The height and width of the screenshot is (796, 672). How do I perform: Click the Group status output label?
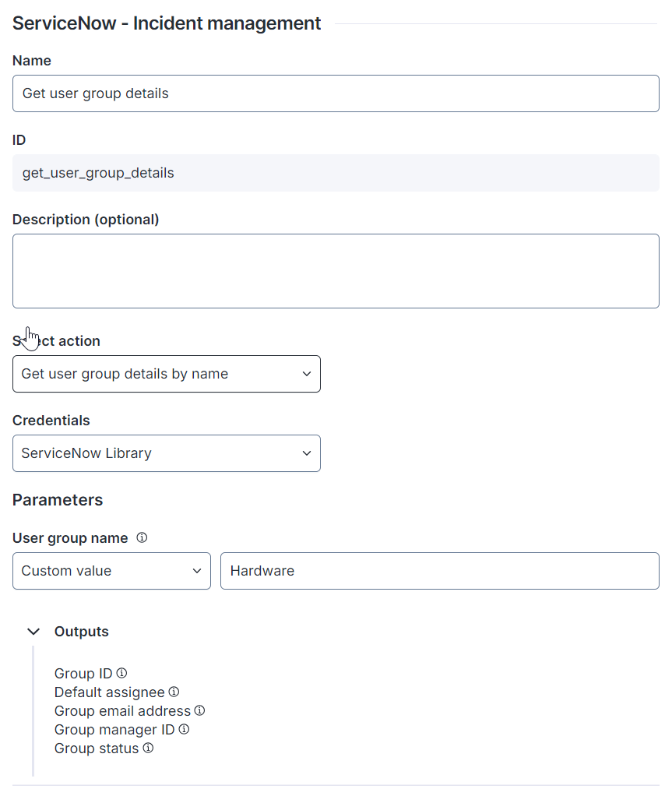[97, 748]
